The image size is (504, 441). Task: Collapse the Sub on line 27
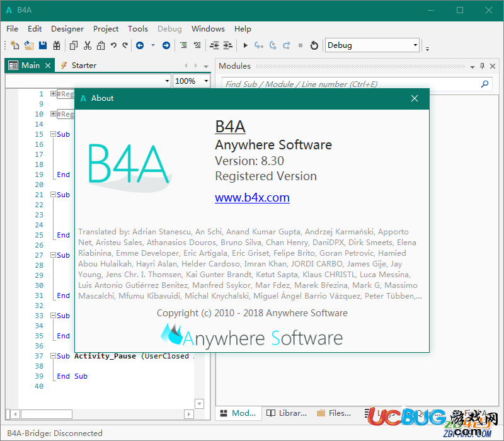coord(53,255)
